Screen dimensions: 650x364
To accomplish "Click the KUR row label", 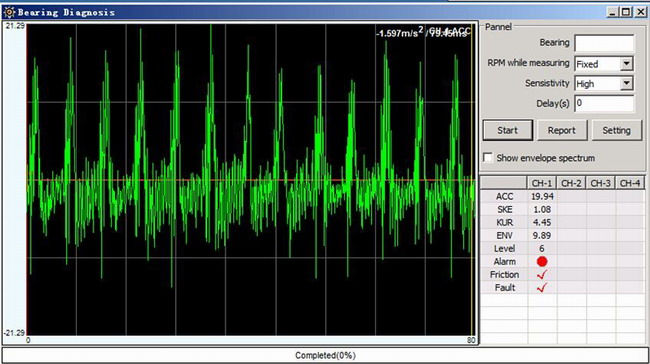I will (504, 223).
